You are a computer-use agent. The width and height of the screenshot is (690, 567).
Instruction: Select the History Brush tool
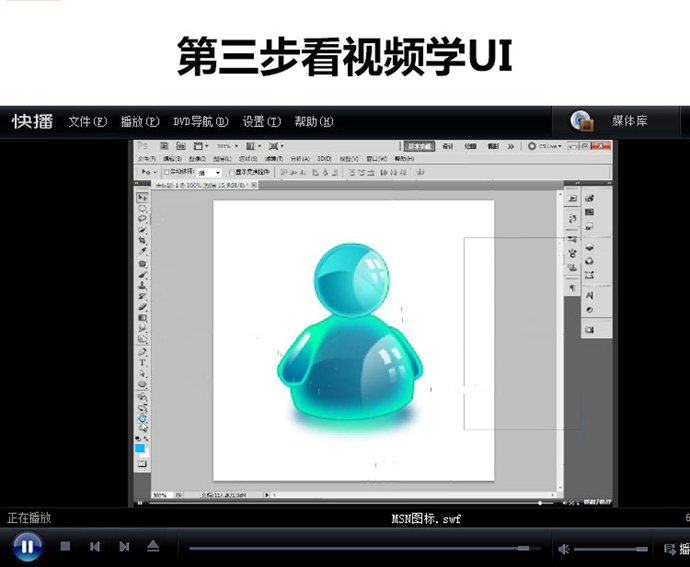click(x=142, y=296)
